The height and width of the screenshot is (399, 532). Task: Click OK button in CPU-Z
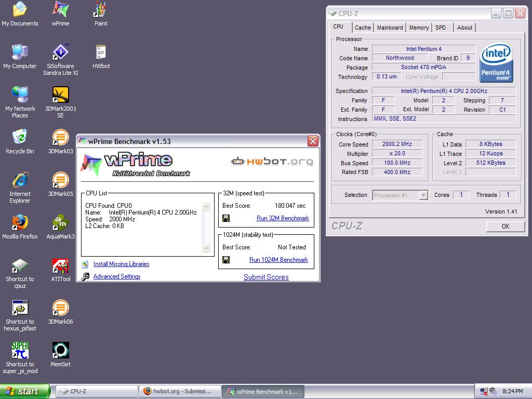[506, 227]
